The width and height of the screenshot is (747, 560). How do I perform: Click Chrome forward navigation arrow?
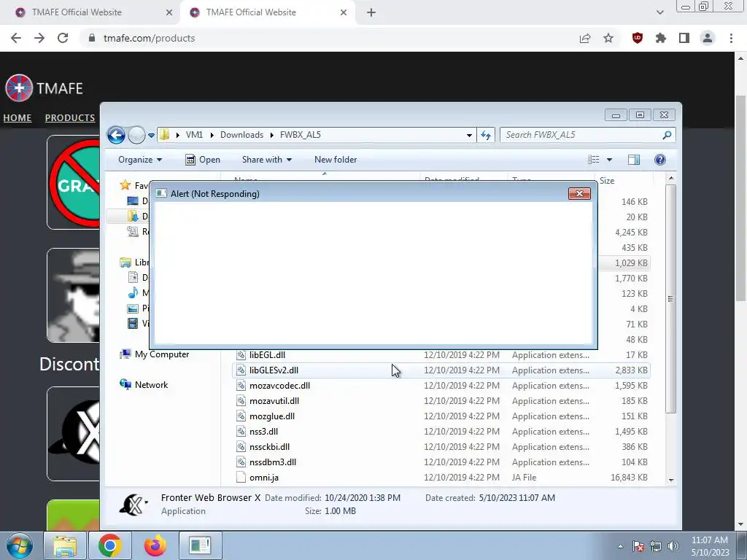coord(39,38)
